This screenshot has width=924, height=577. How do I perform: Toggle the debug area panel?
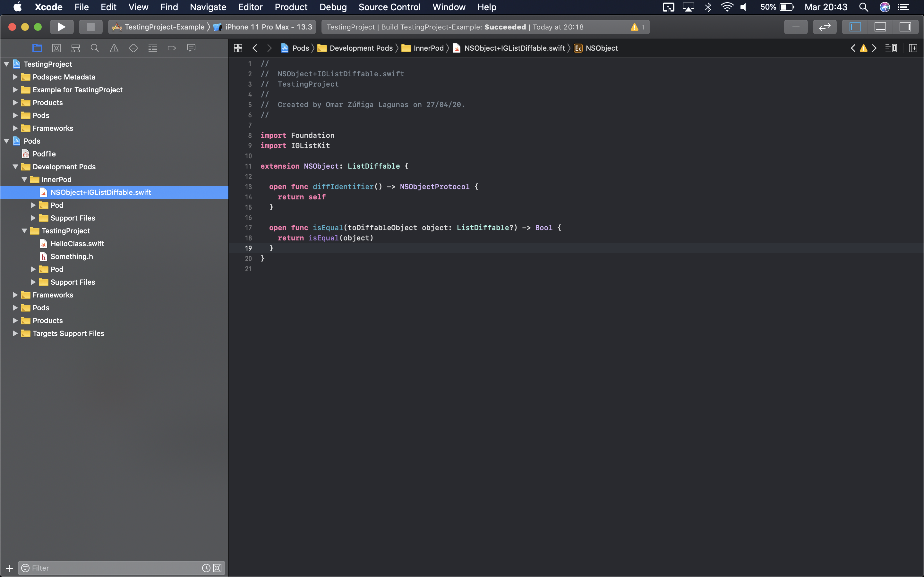point(880,27)
